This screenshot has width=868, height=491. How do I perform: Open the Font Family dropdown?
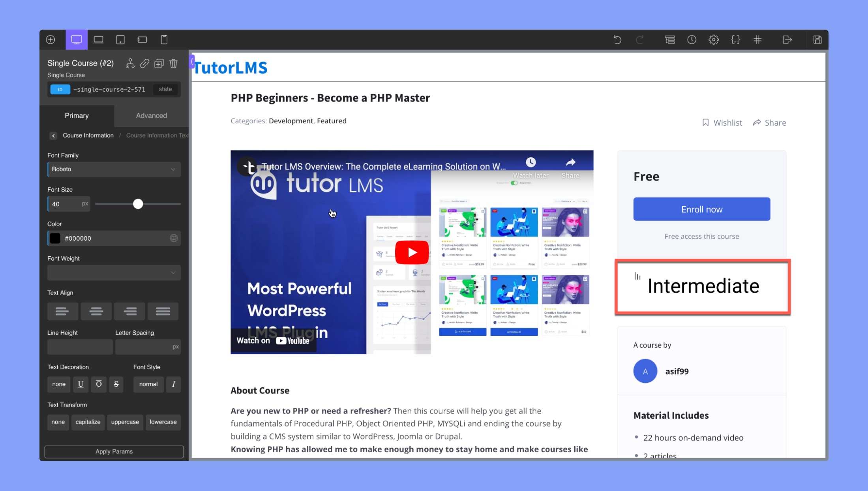(x=114, y=169)
